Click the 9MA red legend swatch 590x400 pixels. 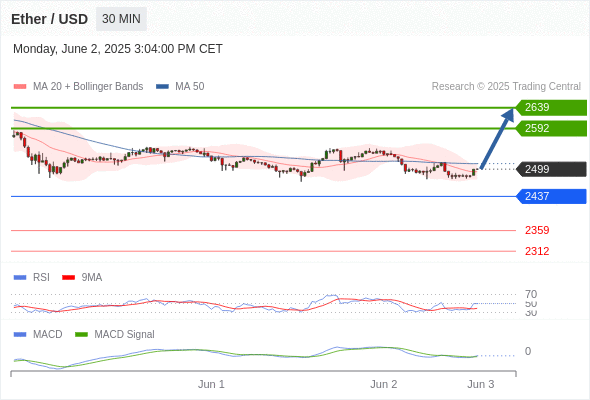tap(68, 278)
